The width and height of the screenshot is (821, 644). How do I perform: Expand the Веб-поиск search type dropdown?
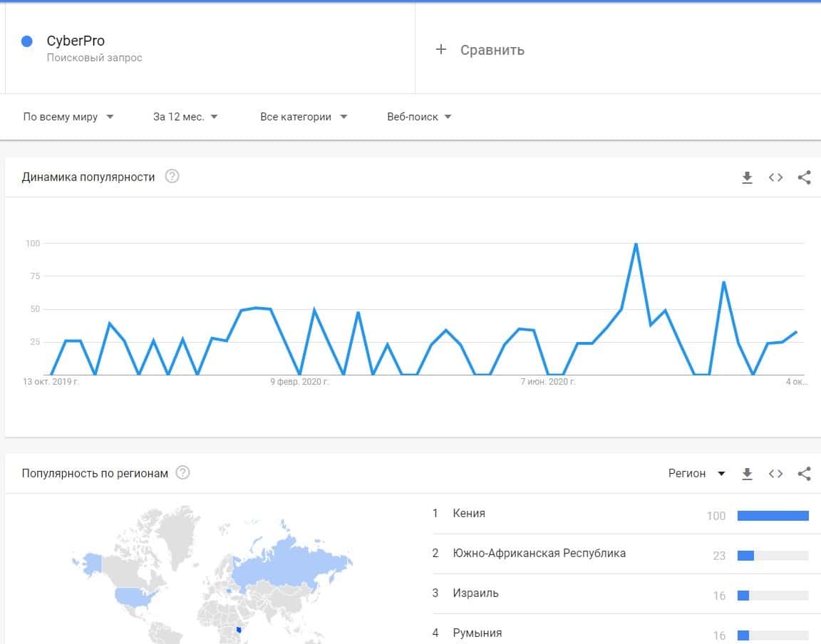[x=419, y=117]
